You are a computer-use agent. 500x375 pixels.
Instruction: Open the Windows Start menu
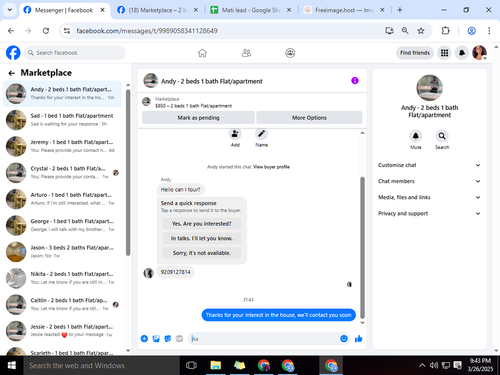tap(12, 365)
